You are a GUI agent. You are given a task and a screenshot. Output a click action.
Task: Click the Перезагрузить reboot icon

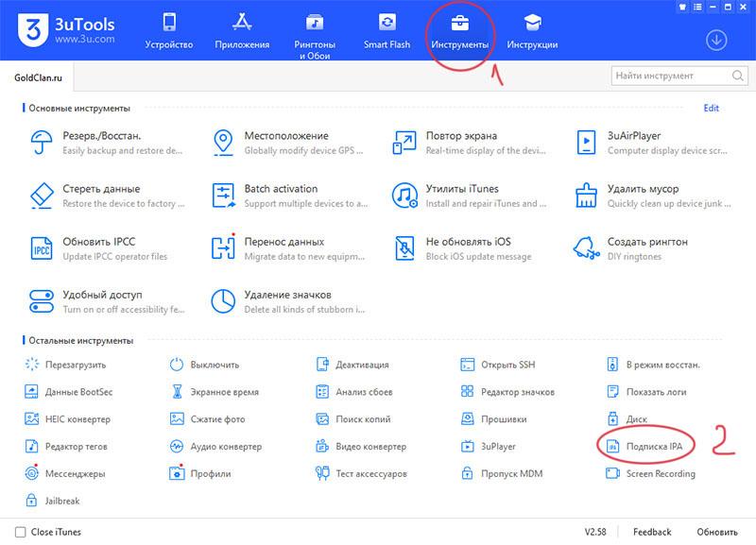tap(32, 365)
